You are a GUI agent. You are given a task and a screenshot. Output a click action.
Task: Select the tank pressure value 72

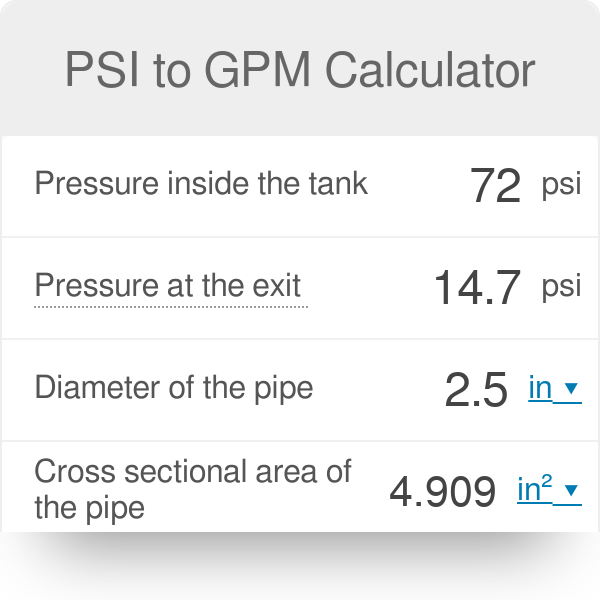pyautogui.click(x=495, y=186)
